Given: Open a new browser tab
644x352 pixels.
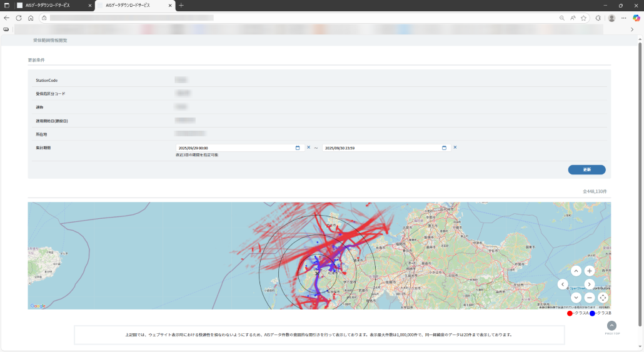Looking at the screenshot, I should [x=181, y=5].
